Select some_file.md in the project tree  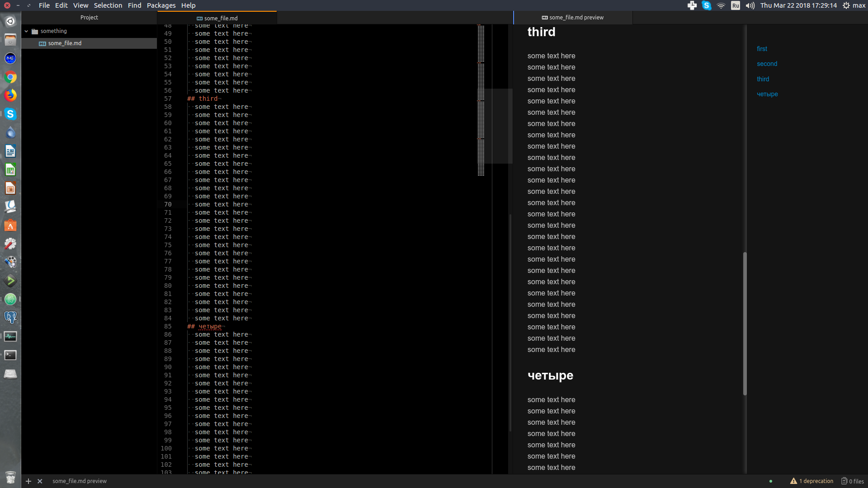coord(65,43)
